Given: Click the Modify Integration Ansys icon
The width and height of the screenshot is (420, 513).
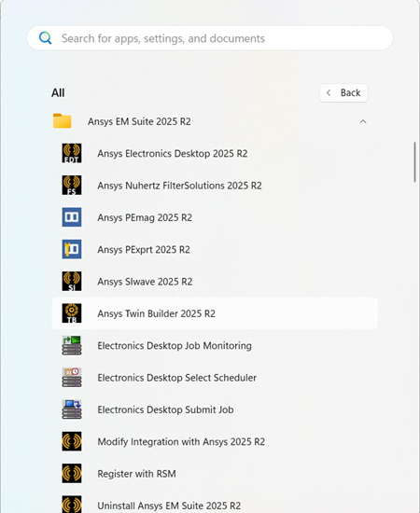Looking at the screenshot, I should click(x=72, y=441).
